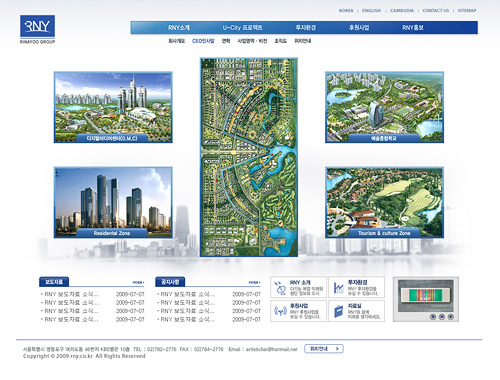The width and height of the screenshot is (500, 380).
Task: Open the U-City 프로젝트 main menu
Action: [x=242, y=28]
